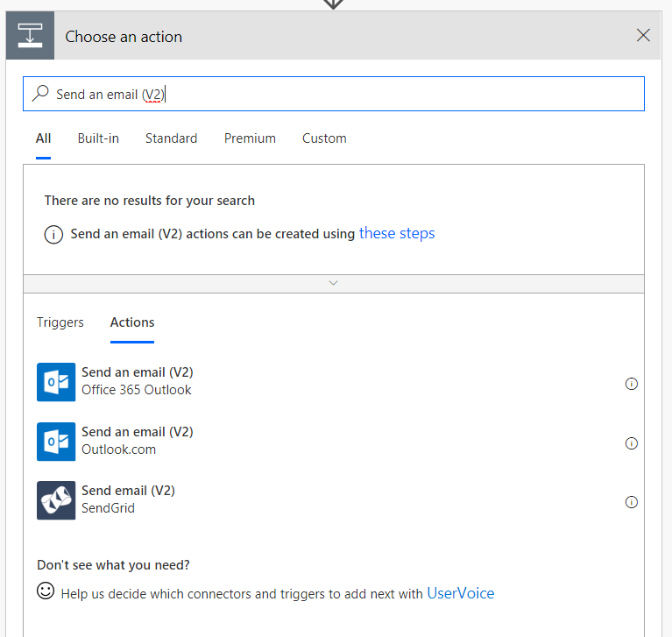Switch to the Built-in tab
The width and height of the screenshot is (672, 637).
pyautogui.click(x=98, y=138)
